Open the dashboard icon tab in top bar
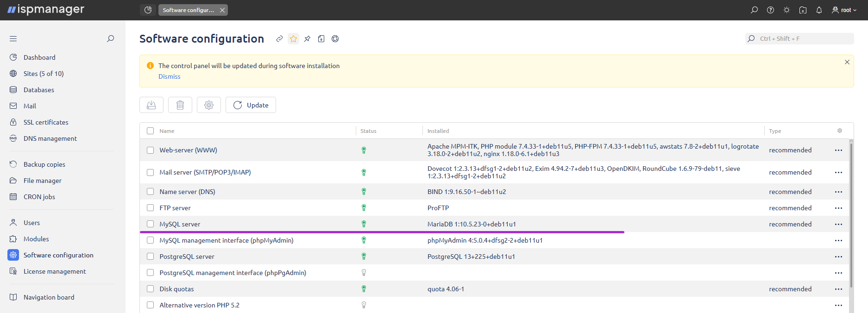 click(x=148, y=10)
